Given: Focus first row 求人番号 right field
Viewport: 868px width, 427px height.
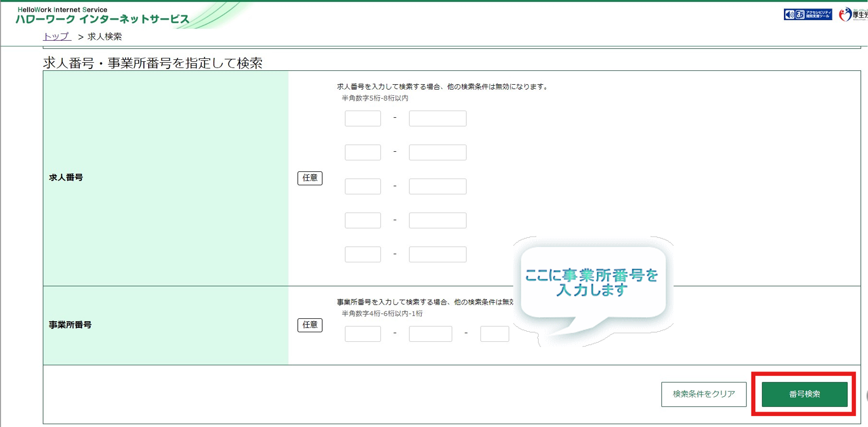Looking at the screenshot, I should (437, 118).
